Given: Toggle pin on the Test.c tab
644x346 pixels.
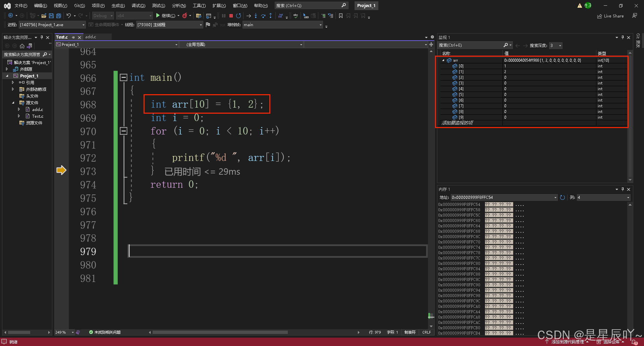Looking at the screenshot, I should coord(73,37).
